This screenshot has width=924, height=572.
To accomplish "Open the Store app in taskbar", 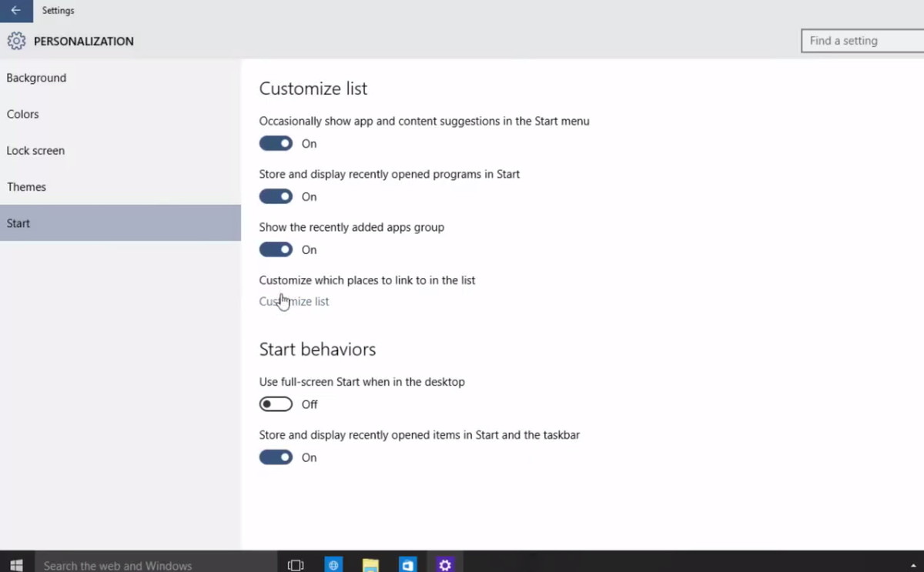I will pos(407,565).
